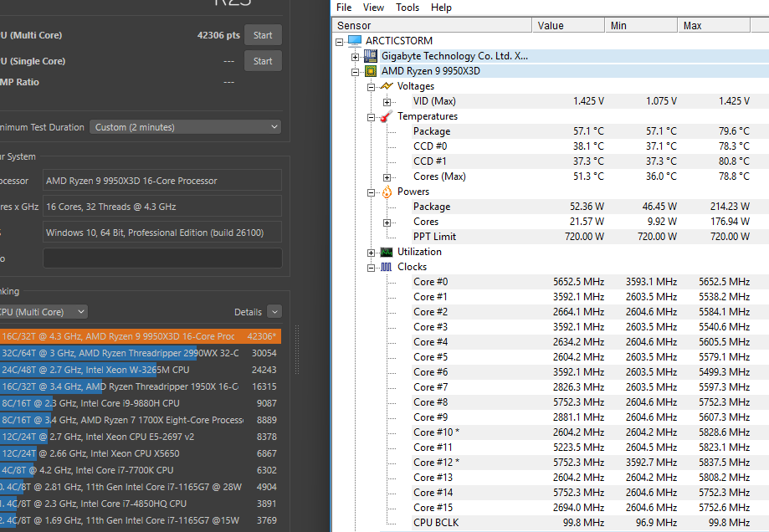
Task: Select the Xeon X5650 ranking entry
Action: pyautogui.click(x=141, y=453)
